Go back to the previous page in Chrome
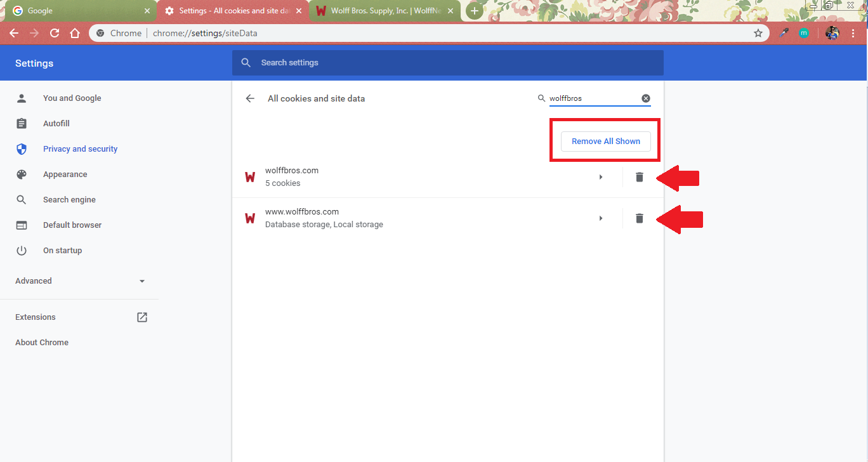This screenshot has width=868, height=462. (14, 33)
